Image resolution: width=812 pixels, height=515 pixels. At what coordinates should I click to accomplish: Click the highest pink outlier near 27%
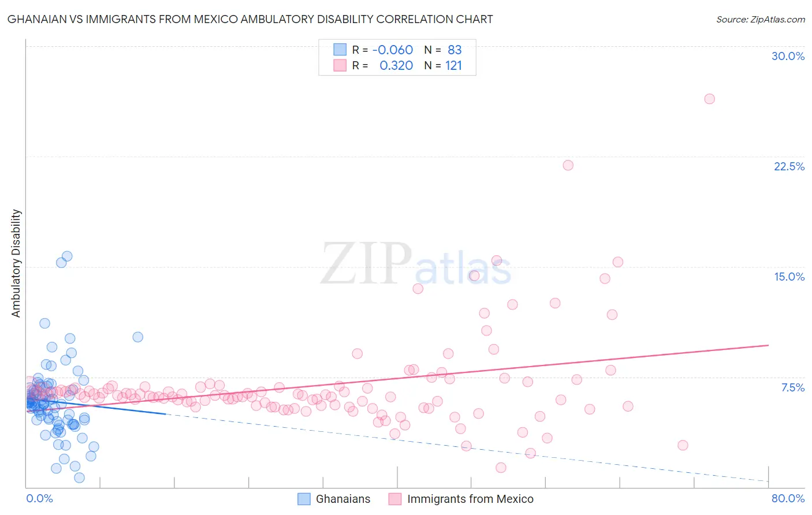click(710, 99)
